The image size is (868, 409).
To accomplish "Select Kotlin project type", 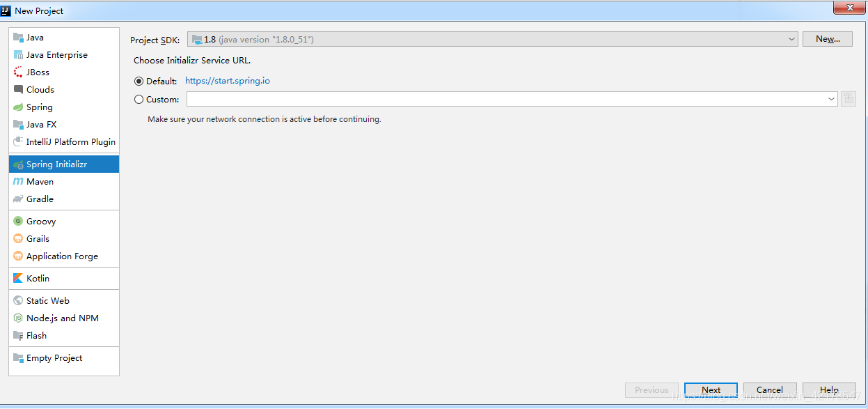I will (x=64, y=279).
